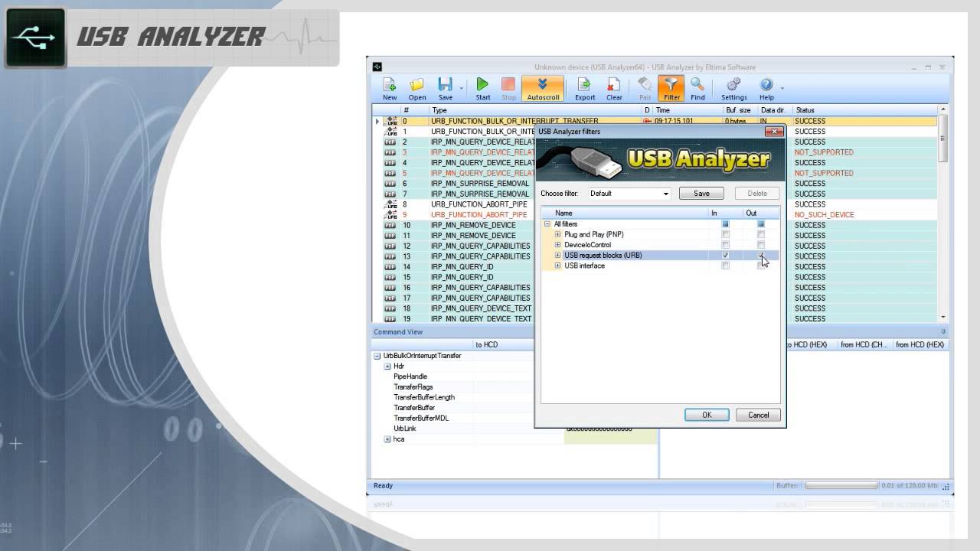Start capturing with the green Start icon

click(x=482, y=85)
